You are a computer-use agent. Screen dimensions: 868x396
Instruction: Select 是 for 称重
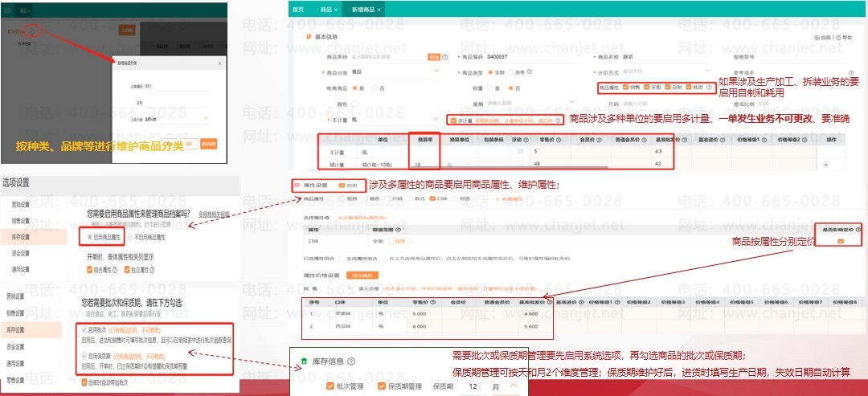[x=490, y=88]
